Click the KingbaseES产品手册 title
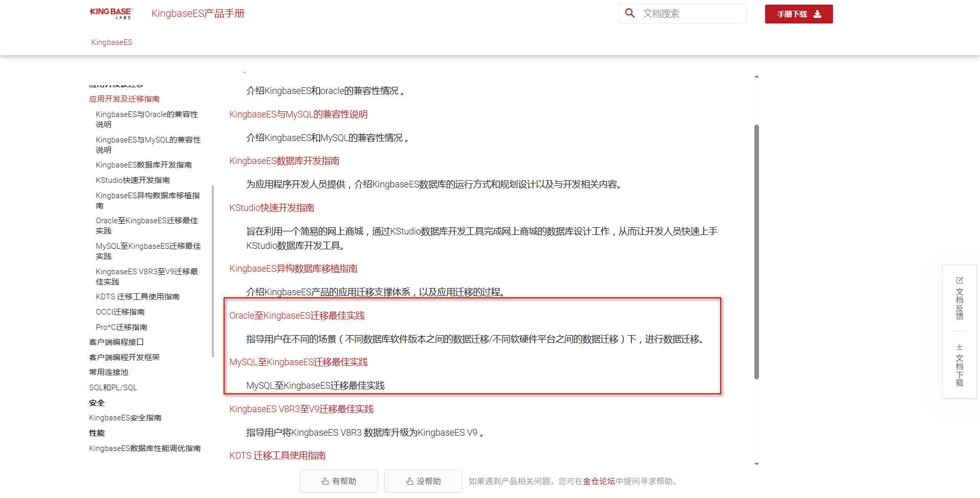The width and height of the screenshot is (980, 498). [x=198, y=14]
